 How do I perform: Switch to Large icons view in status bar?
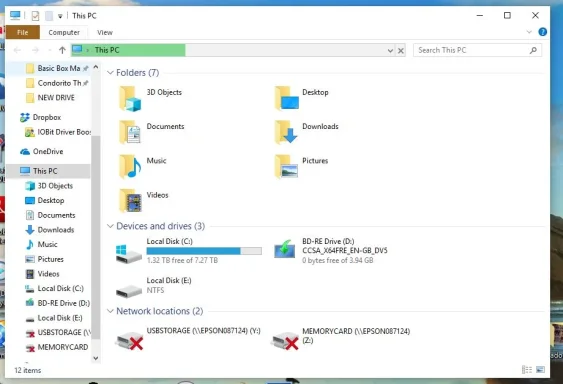[540, 370]
